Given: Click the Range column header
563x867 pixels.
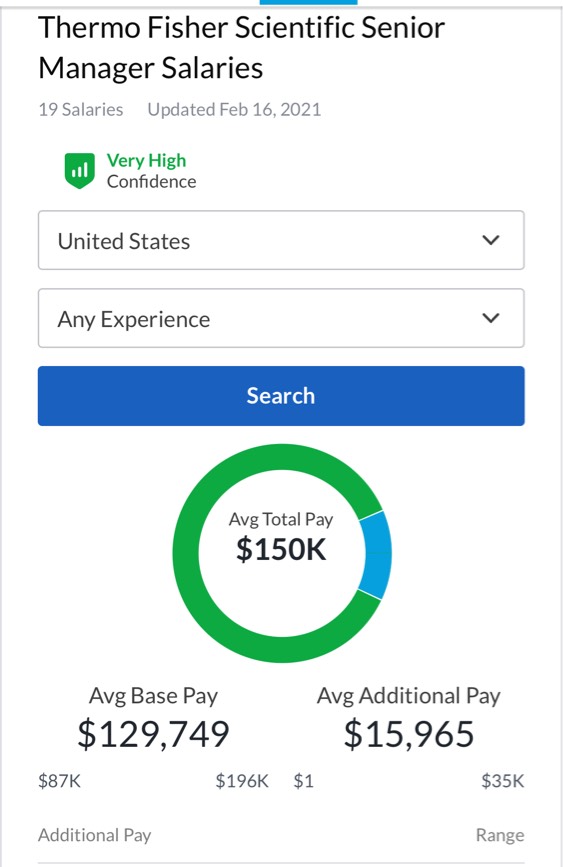Looking at the screenshot, I should click(x=500, y=835).
